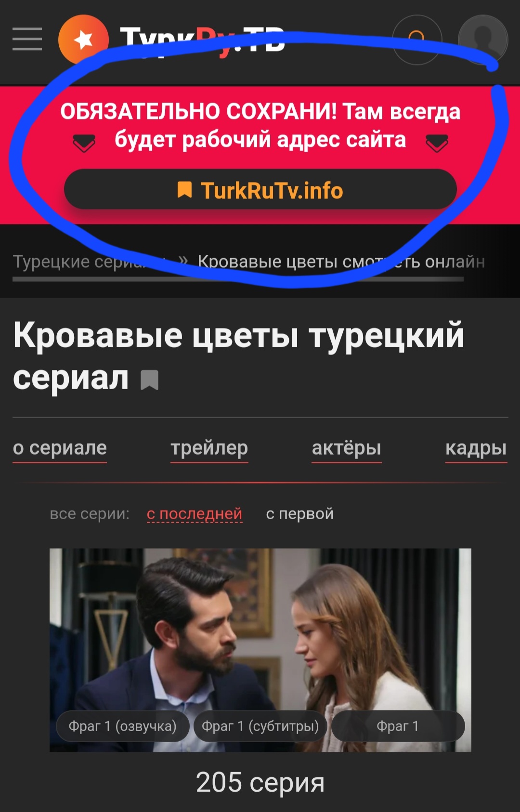Viewport: 520px width, 812px height.
Task: Open the hamburger navigation menu
Action: click(x=27, y=39)
